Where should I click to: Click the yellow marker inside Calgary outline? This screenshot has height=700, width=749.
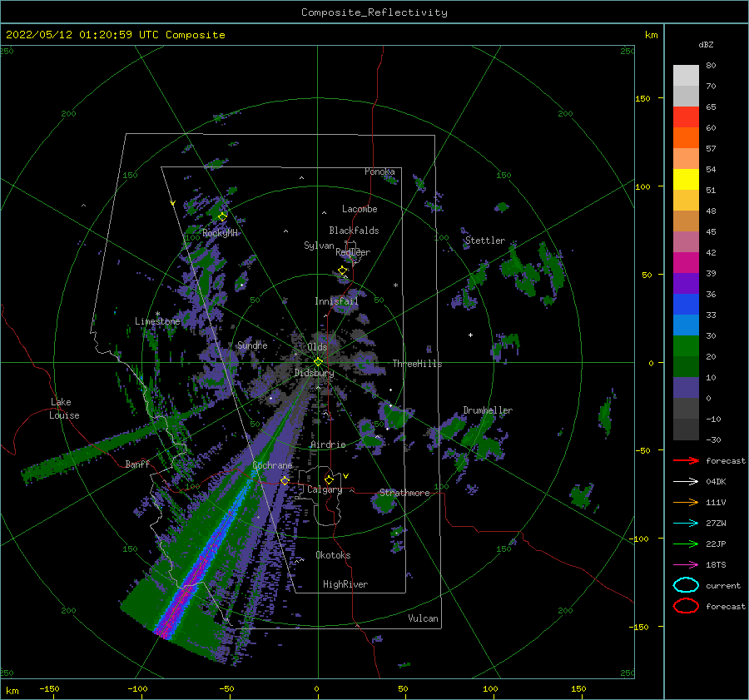pos(329,479)
